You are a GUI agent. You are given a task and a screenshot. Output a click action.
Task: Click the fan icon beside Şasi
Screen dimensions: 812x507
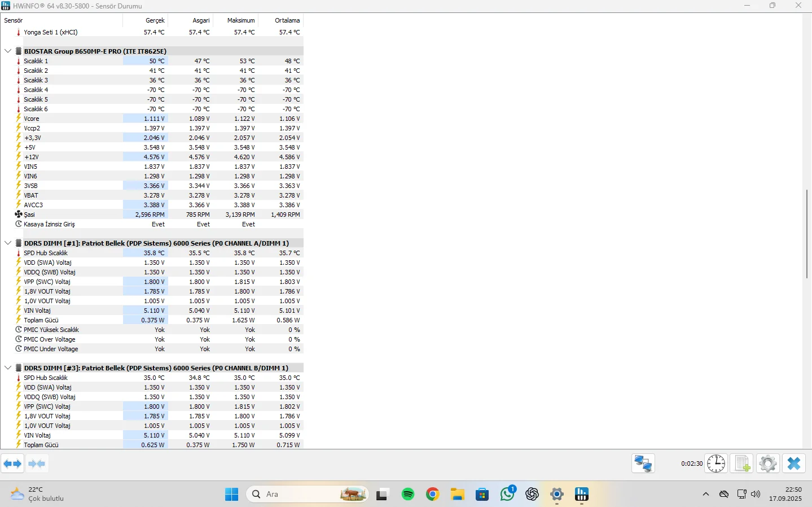(19, 215)
